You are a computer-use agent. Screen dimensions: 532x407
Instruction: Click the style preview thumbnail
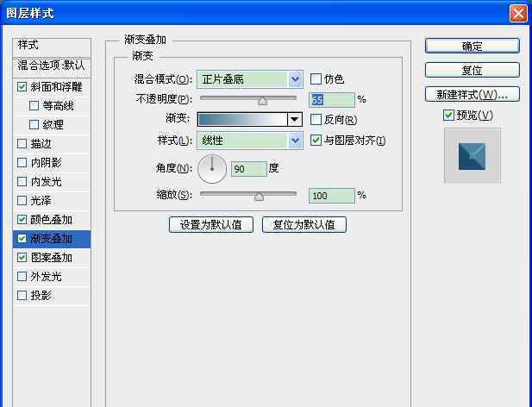click(x=472, y=156)
